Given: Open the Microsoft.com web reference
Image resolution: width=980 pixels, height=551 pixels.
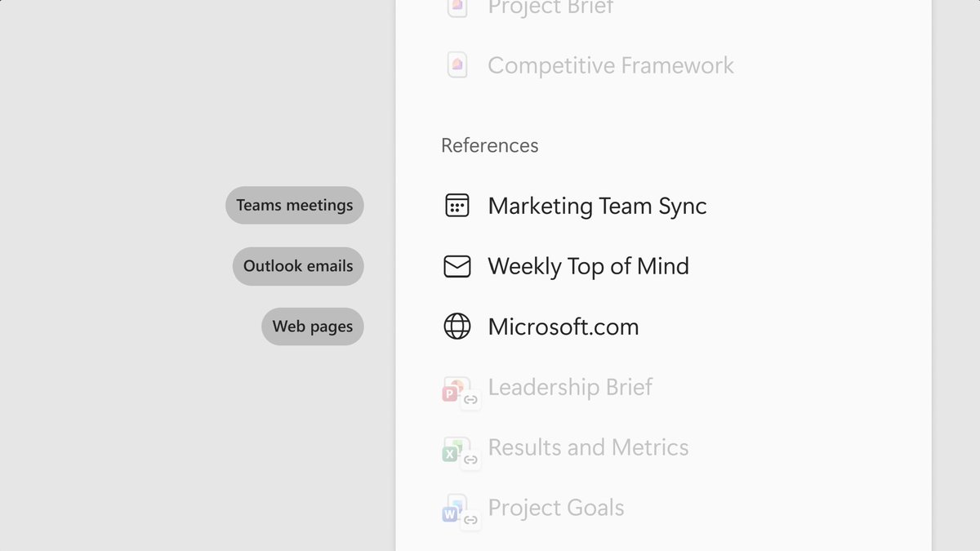Looking at the screenshot, I should 563,327.
